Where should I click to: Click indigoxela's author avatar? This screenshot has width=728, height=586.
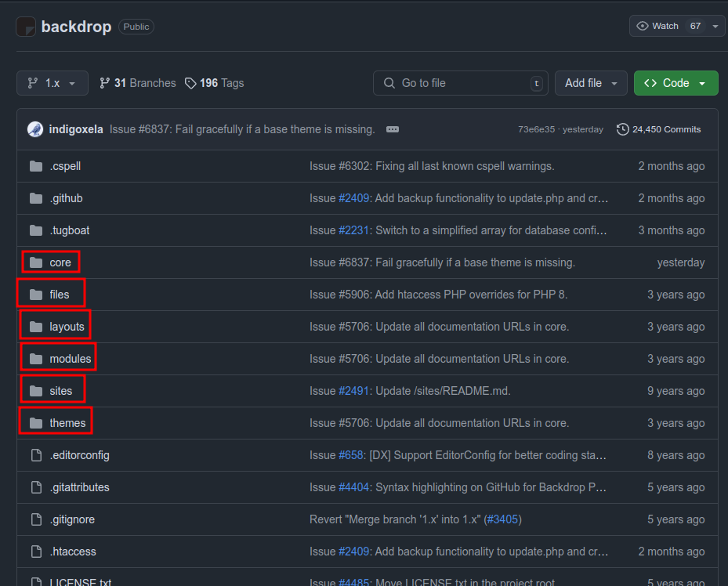[x=34, y=129]
